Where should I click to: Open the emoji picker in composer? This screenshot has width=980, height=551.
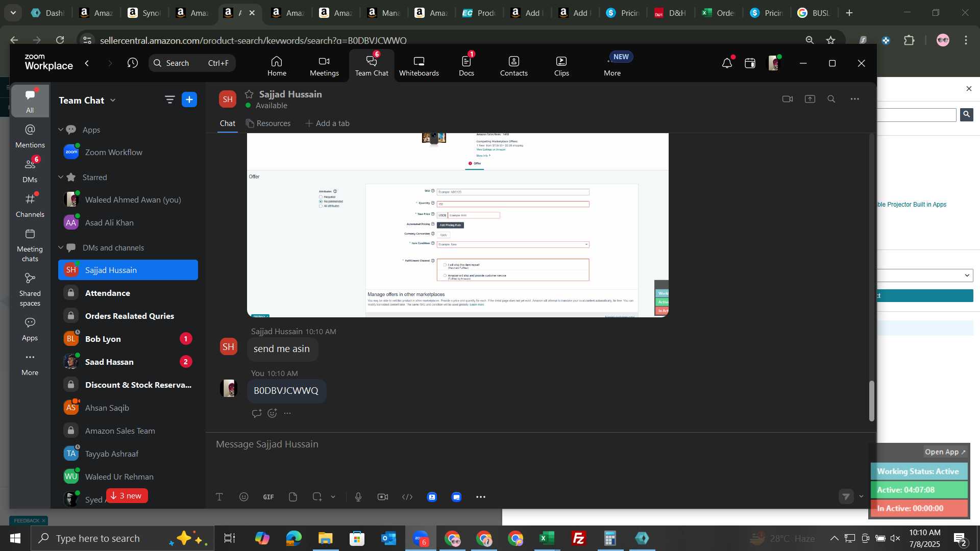(244, 497)
